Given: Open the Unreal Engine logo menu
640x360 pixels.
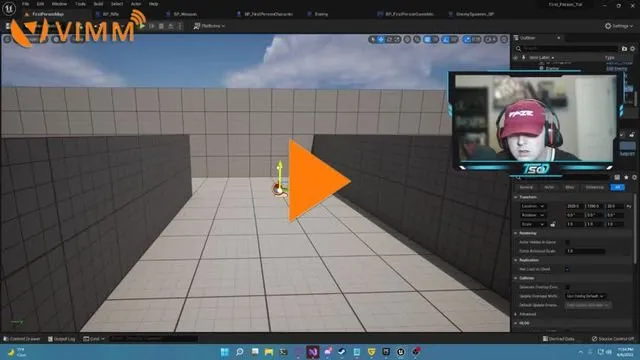Looking at the screenshot, I should coord(9,8).
